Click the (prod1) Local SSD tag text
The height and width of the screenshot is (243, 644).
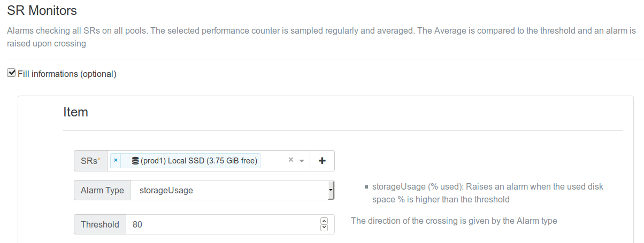(199, 161)
